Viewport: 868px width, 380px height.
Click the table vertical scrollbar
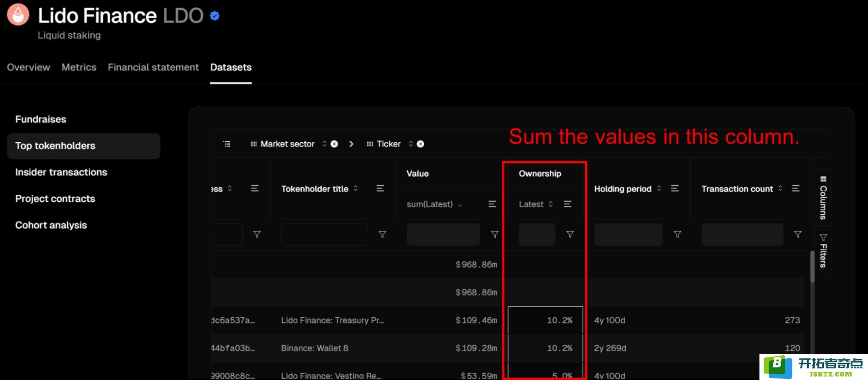click(812, 267)
